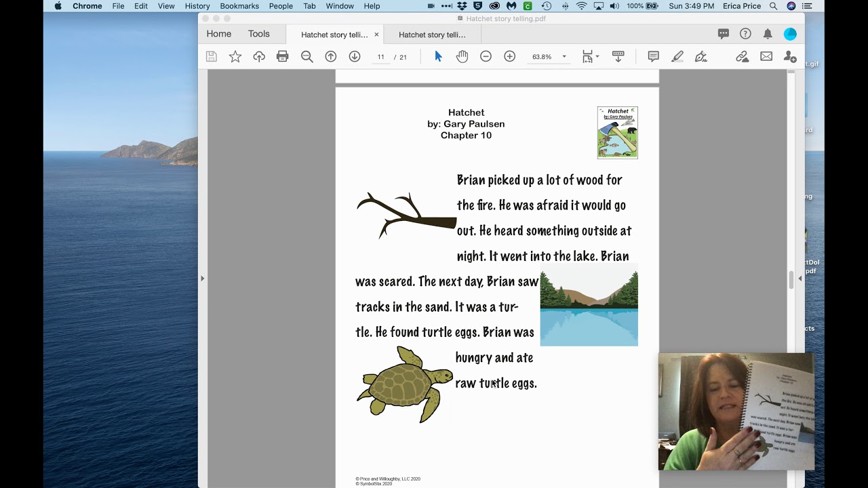Open Creative Cloud in the menu bar
Screen dimensions: 868x488
click(x=494, y=6)
